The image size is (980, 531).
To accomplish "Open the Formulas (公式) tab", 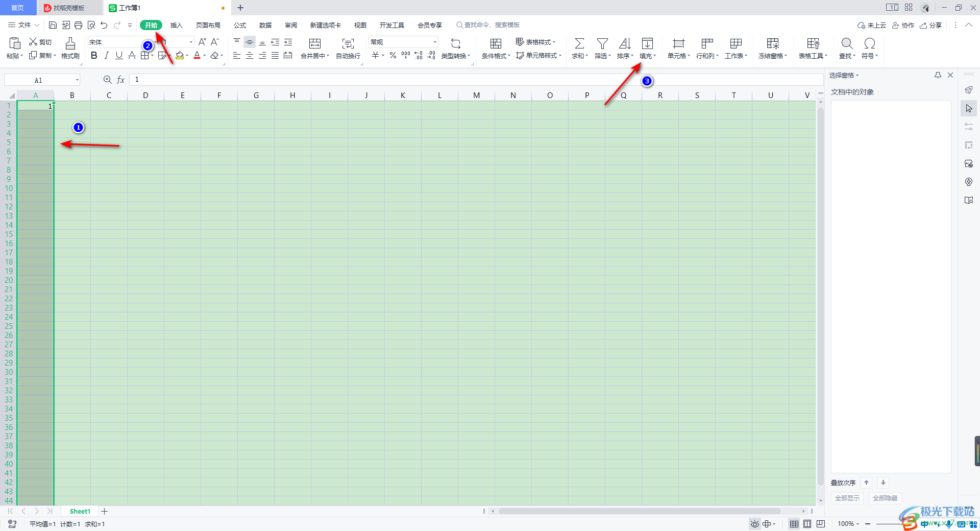I will tap(240, 25).
